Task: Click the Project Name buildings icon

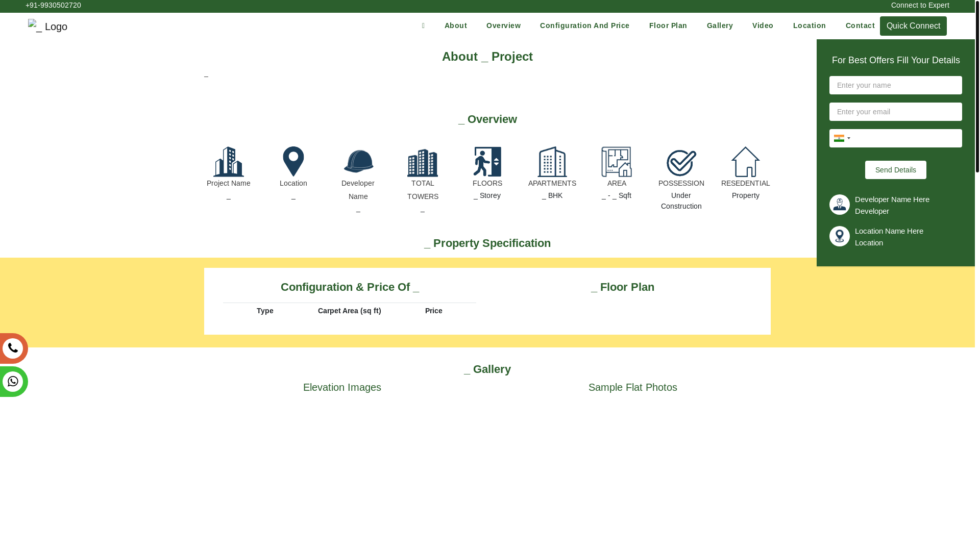Action: 229,162
